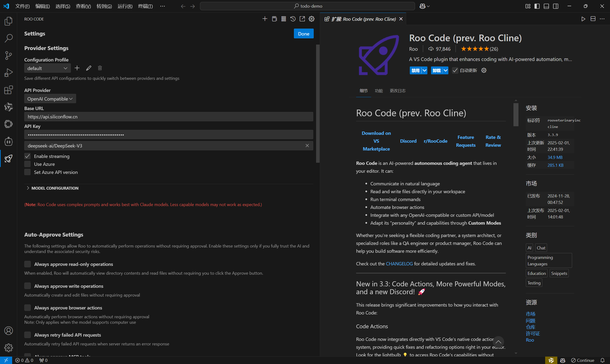610x364 pixels.
Task: Switch to the 更改日志 tab
Action: [398, 91]
